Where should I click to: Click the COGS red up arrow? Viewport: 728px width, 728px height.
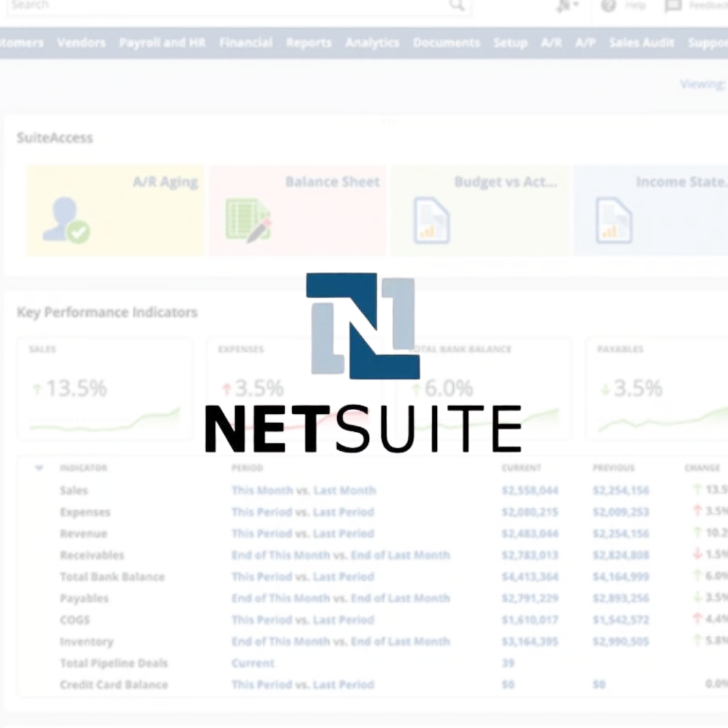(x=698, y=619)
